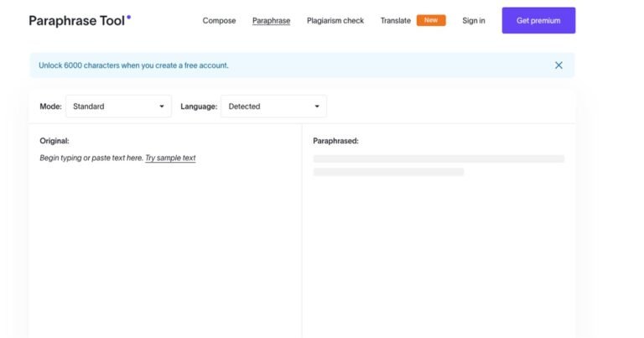Image resolution: width=644 pixels, height=338 pixels.
Task: Select the Detected language combo box
Action: (x=273, y=107)
